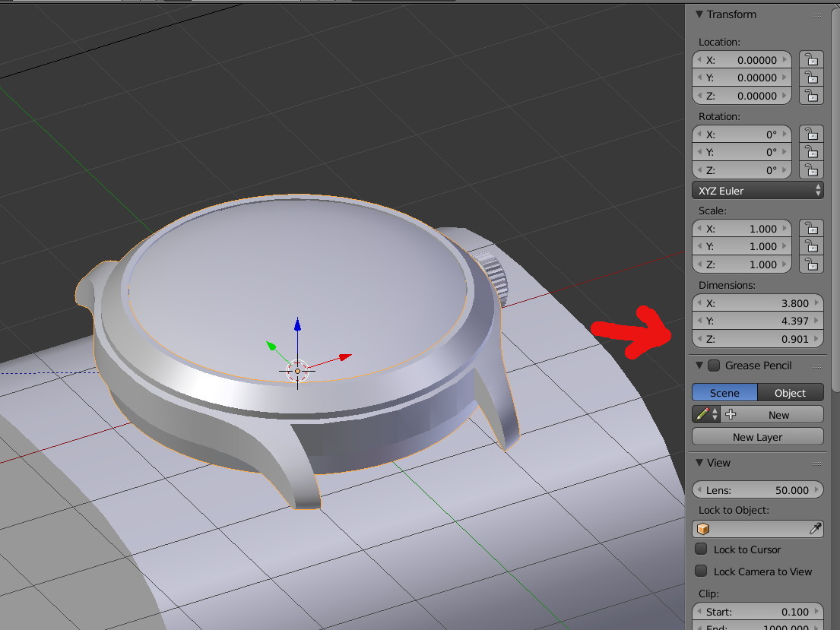Collapse the View panel
The image size is (840, 630).
pyautogui.click(x=699, y=463)
